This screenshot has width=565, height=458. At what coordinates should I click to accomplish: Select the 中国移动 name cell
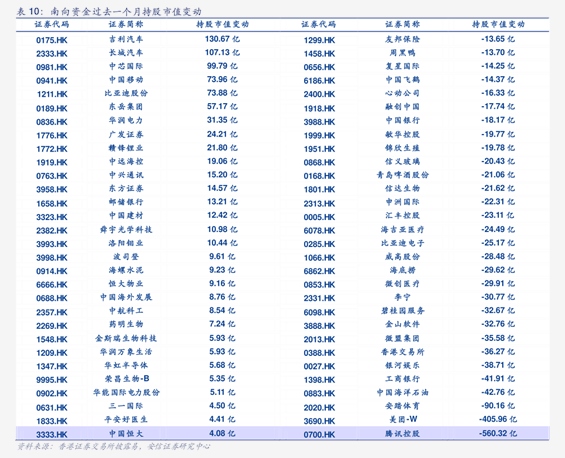click(x=126, y=80)
